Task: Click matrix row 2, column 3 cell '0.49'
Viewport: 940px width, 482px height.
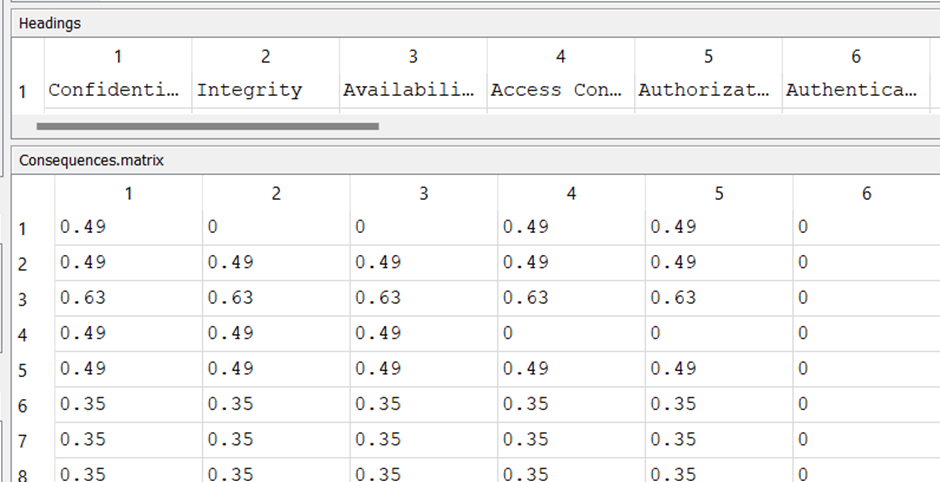Action: click(423, 263)
